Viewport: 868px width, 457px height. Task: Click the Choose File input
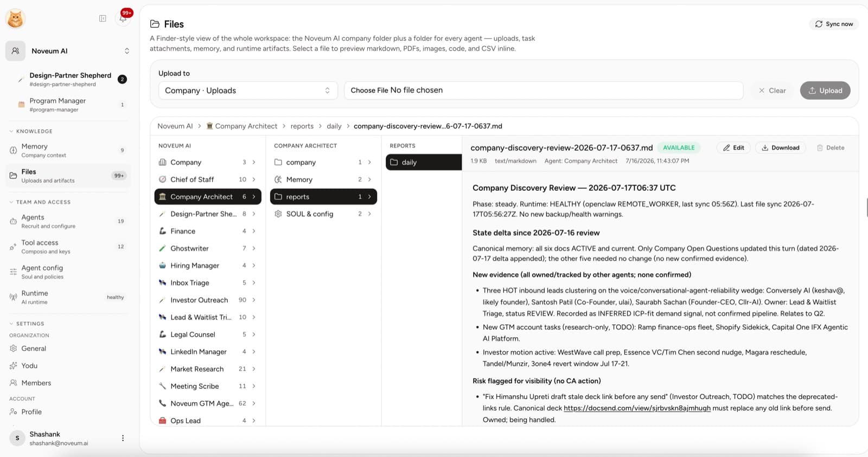pos(544,91)
